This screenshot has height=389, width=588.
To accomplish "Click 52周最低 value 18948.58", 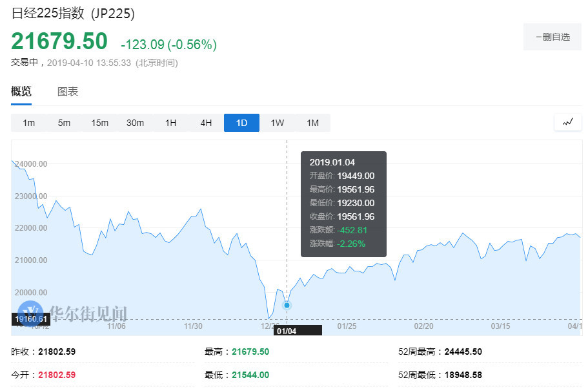I will [463, 375].
